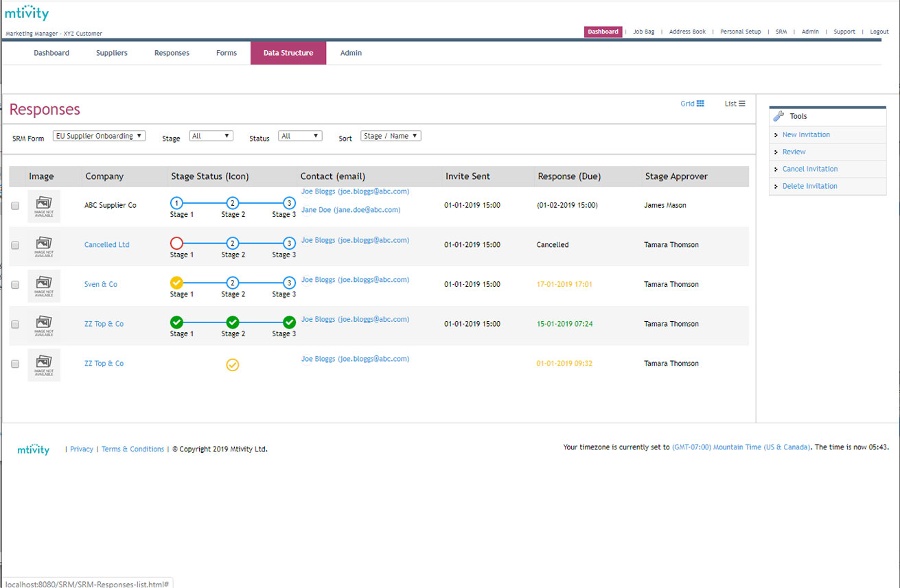Open Cancelled Ltd image placeholder
This screenshot has height=588, width=900.
point(44,246)
